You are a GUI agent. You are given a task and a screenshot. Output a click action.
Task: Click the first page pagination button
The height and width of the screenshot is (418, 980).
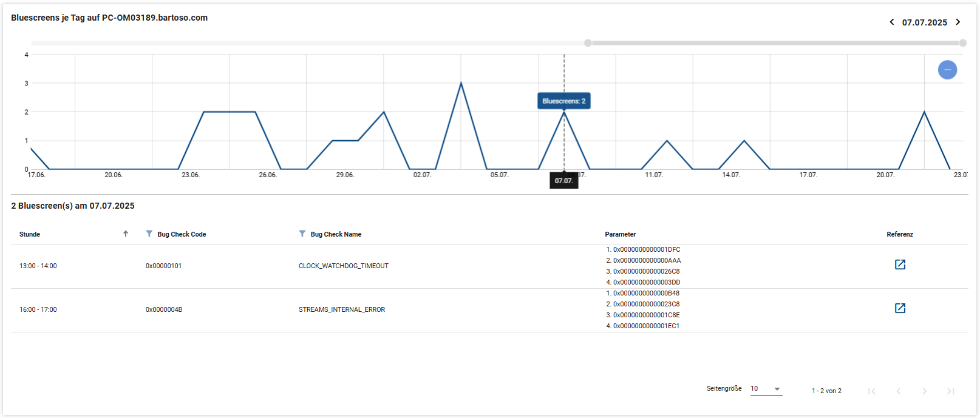871,391
